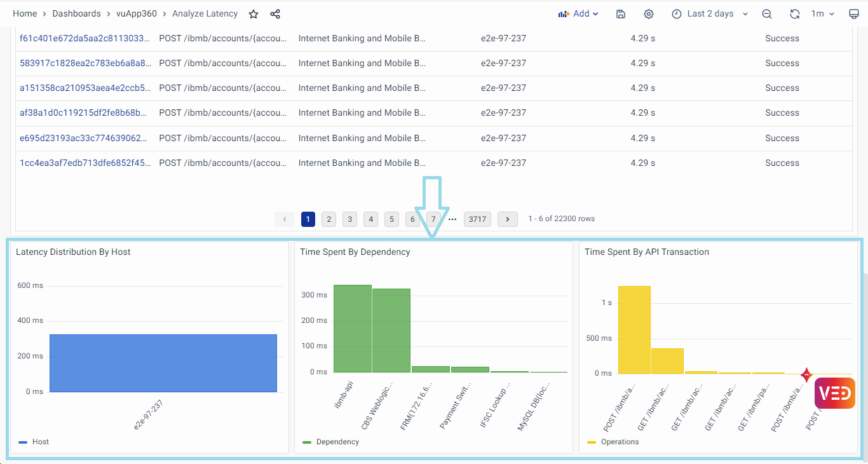Open the 1m refresh interval dropdown
This screenshot has height=464, width=868.
pyautogui.click(x=822, y=14)
